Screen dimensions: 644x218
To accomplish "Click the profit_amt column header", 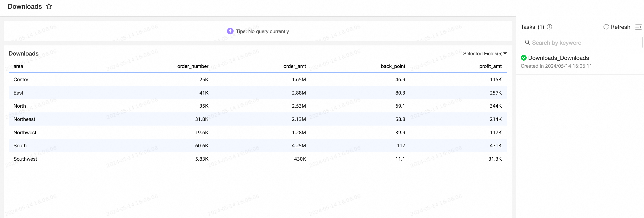I will coord(490,66).
